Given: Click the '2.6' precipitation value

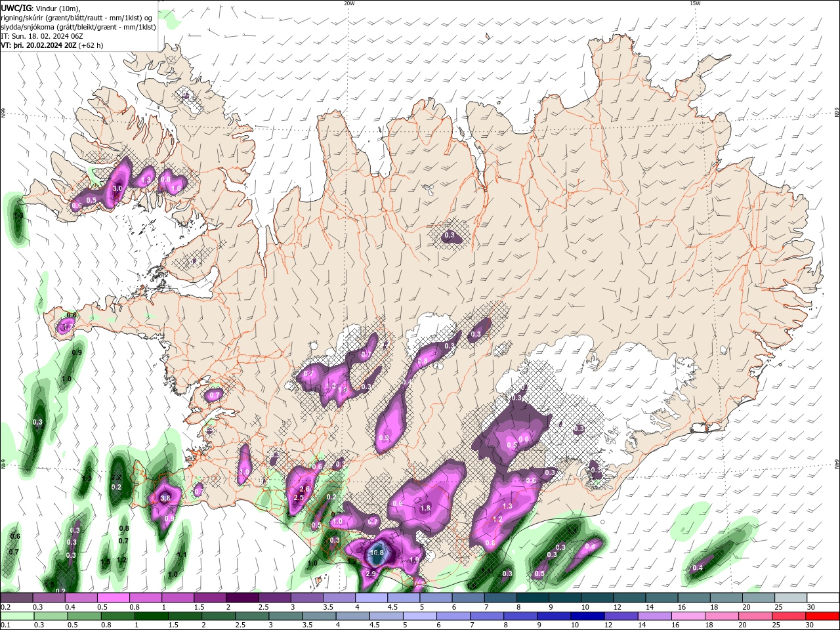Looking at the screenshot, I should point(304,489).
